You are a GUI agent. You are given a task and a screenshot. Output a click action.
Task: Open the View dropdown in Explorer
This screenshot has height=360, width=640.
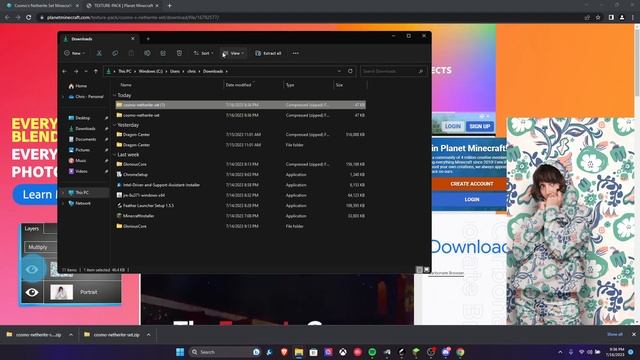[x=233, y=53]
